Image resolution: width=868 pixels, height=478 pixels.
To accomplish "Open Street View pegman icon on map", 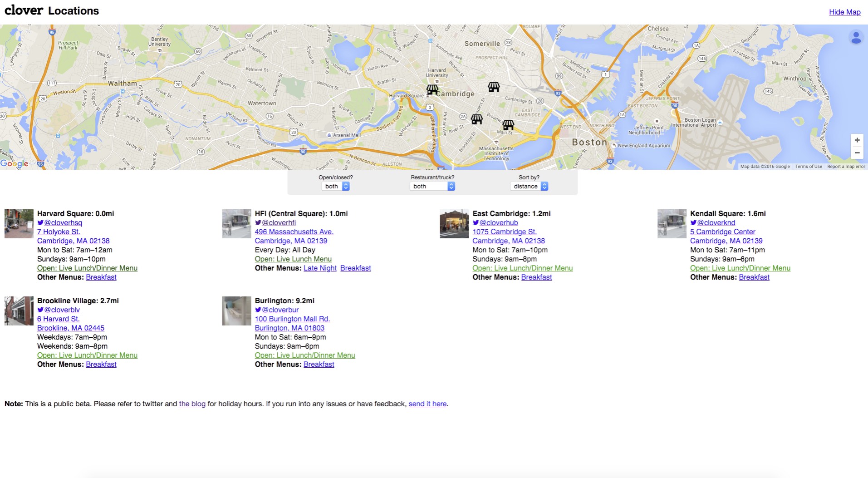I will coord(856,37).
